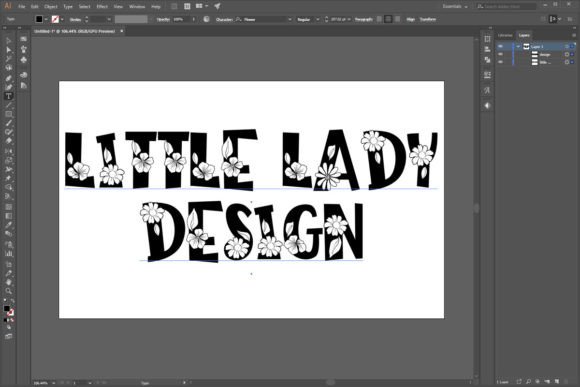Select the Direct Selection tool
This screenshot has width=580, height=387.
pyautogui.click(x=8, y=50)
